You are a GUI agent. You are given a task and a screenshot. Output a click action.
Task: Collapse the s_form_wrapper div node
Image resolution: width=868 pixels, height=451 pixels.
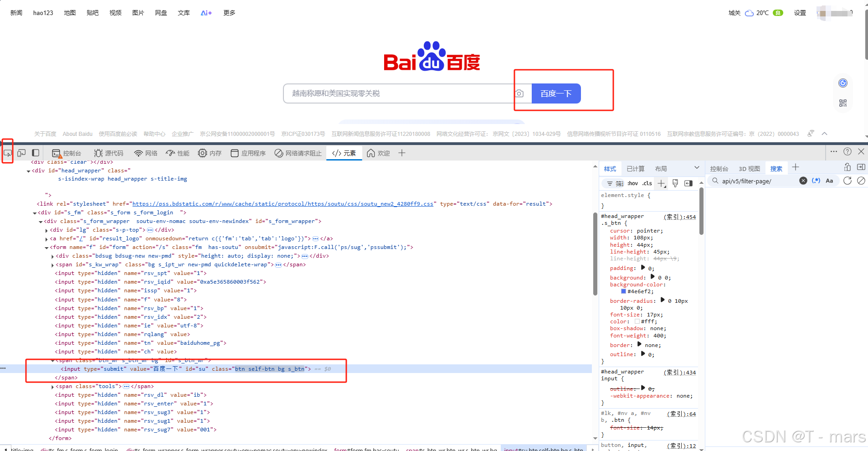pyautogui.click(x=41, y=222)
